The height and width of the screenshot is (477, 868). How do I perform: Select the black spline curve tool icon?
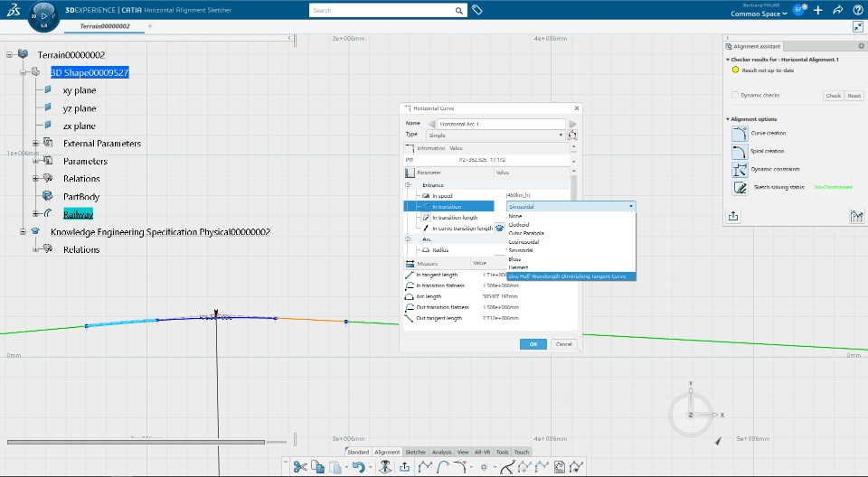tap(507, 468)
